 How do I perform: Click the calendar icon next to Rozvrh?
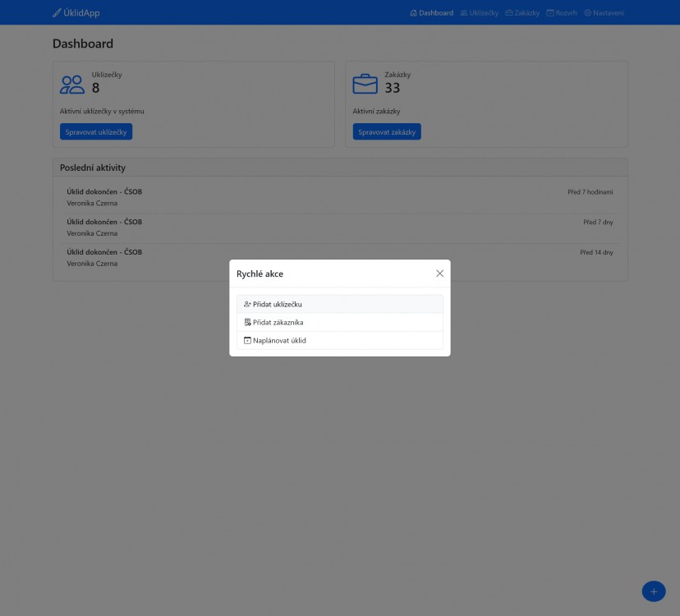tap(550, 13)
